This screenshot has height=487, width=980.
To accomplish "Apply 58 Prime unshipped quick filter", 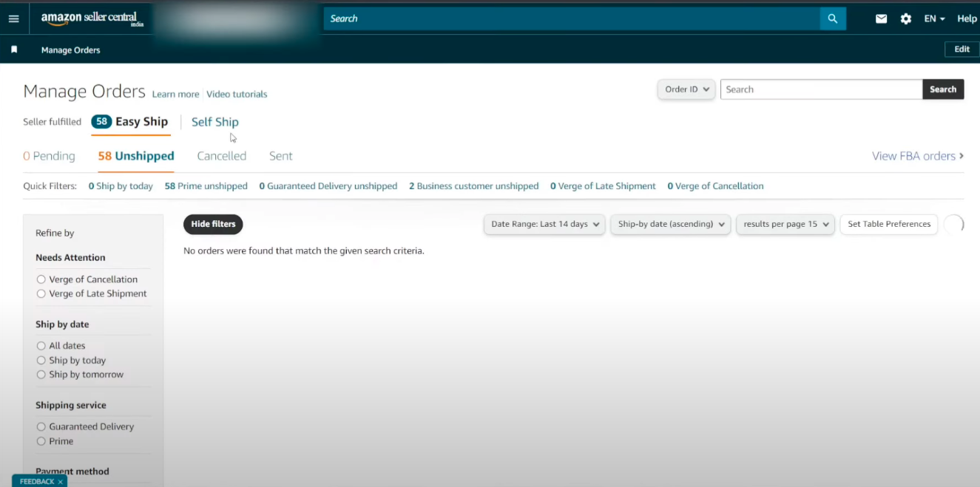I will (x=206, y=186).
